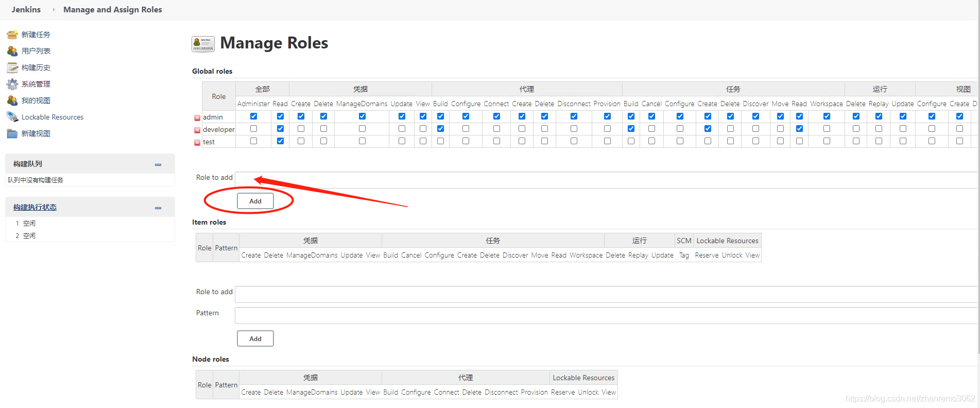
Task: Click the ManageDomains header in Global roles
Action: point(362,104)
